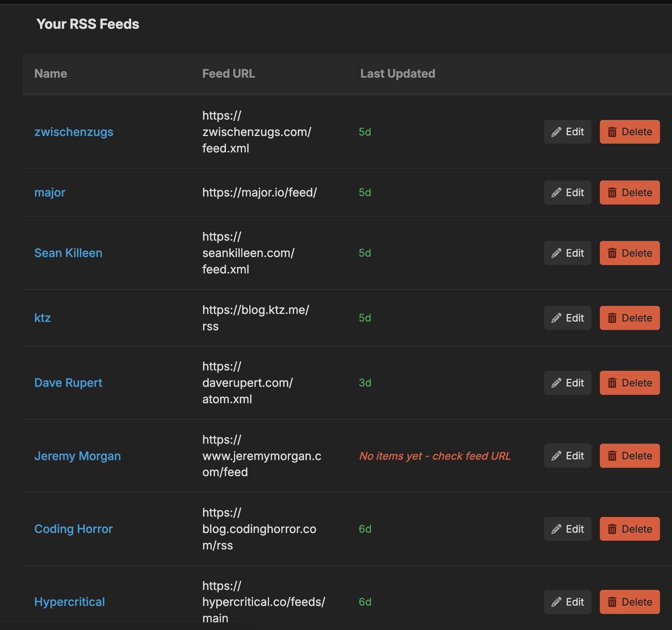Open the Sean Killeen feed link
The width and height of the screenshot is (672, 630).
coord(68,253)
